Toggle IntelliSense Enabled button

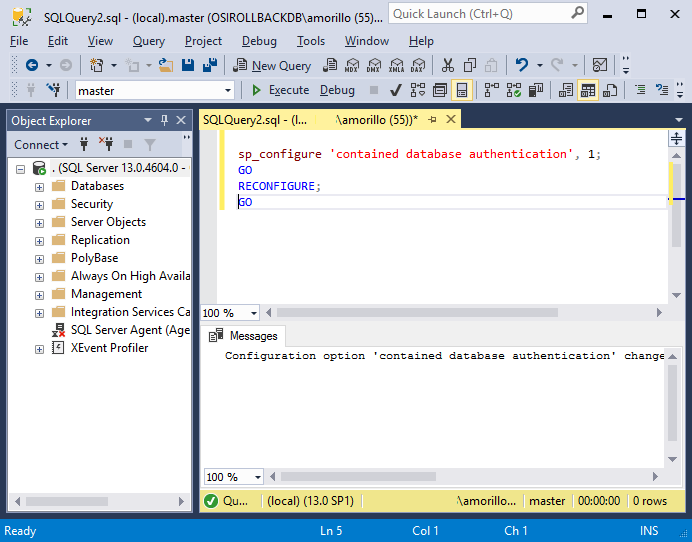[x=462, y=90]
